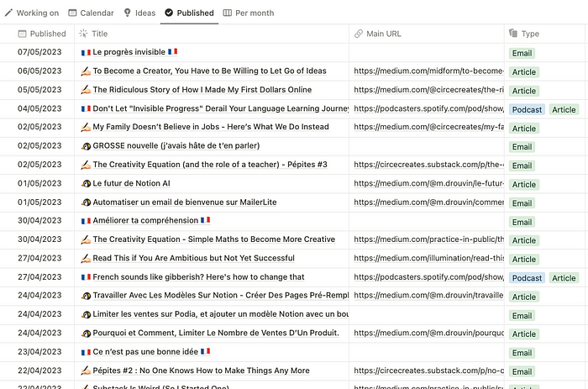Screen dimensions: 588x389
Task: Open the Spotify podcast link on 04/05/2023 row
Action: pos(428,108)
